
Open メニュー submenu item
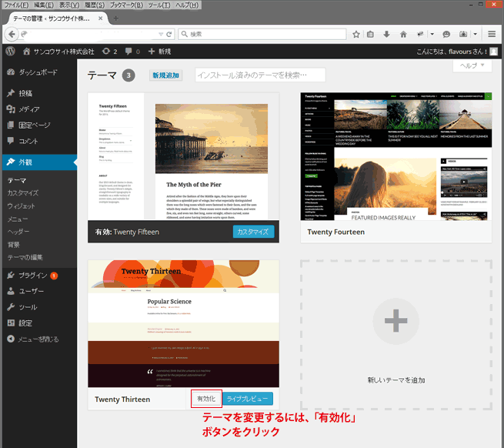tap(18, 219)
